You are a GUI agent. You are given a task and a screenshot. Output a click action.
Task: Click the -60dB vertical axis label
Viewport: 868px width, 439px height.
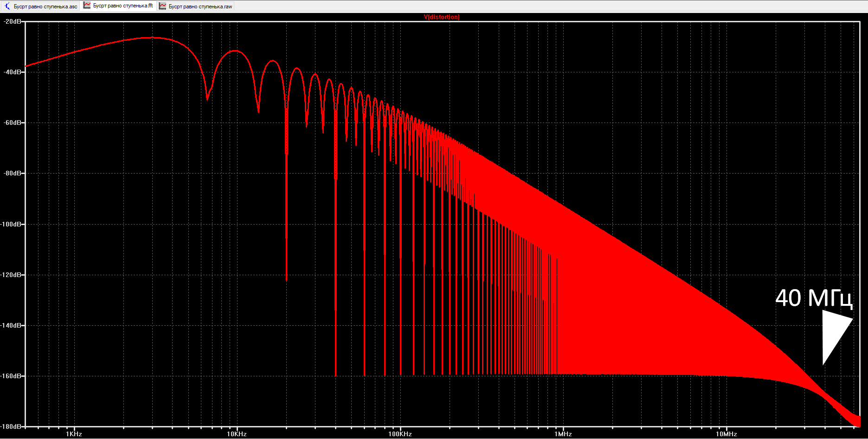pos(12,123)
